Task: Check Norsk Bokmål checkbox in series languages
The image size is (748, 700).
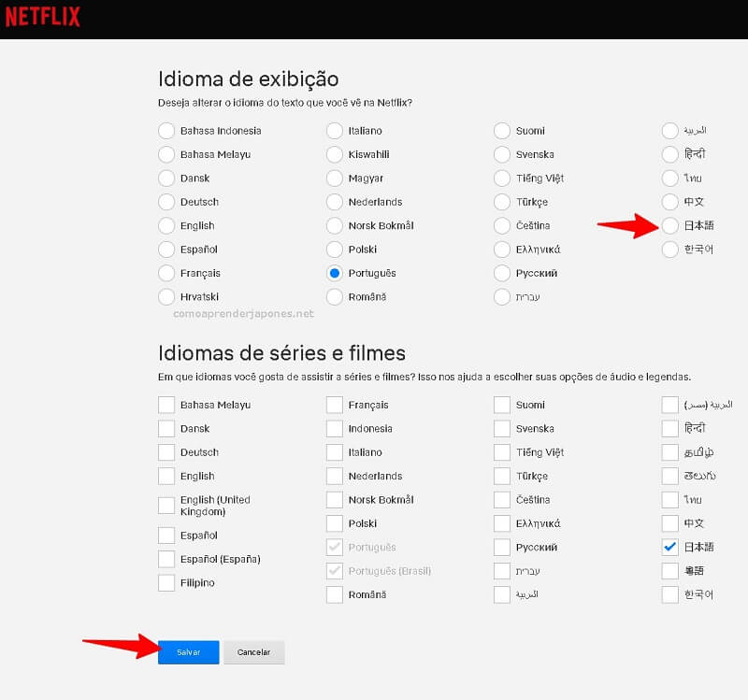Action: (335, 500)
